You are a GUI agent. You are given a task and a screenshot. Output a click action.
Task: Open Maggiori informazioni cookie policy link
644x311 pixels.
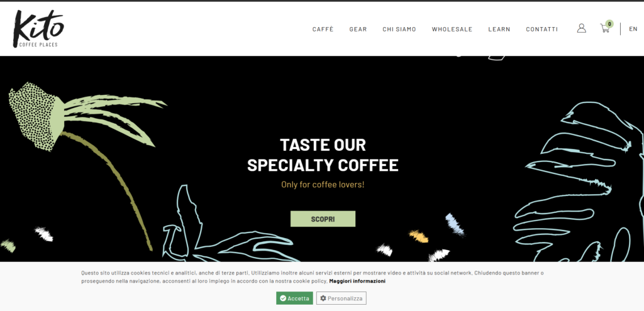357,281
